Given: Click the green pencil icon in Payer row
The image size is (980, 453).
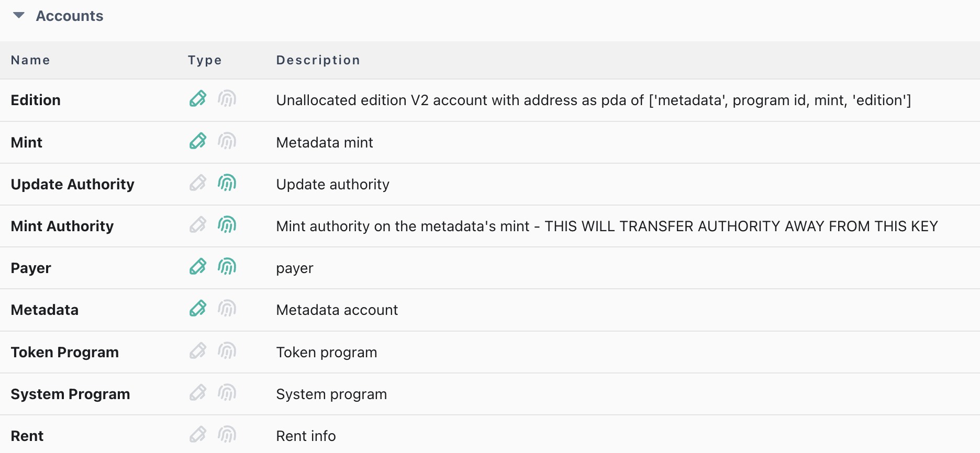Looking at the screenshot, I should [198, 267].
